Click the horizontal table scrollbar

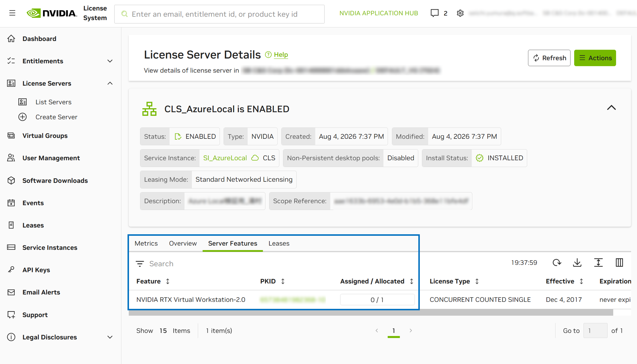[371, 312]
